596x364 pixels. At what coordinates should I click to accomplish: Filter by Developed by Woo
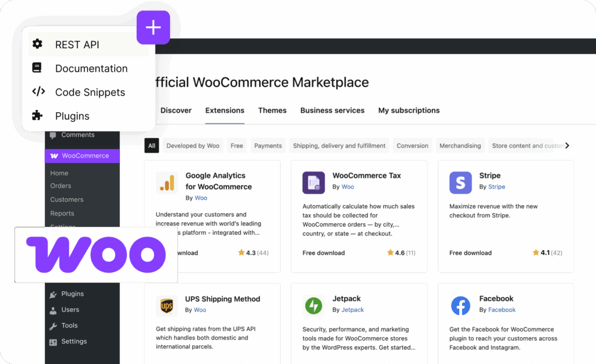pyautogui.click(x=193, y=146)
